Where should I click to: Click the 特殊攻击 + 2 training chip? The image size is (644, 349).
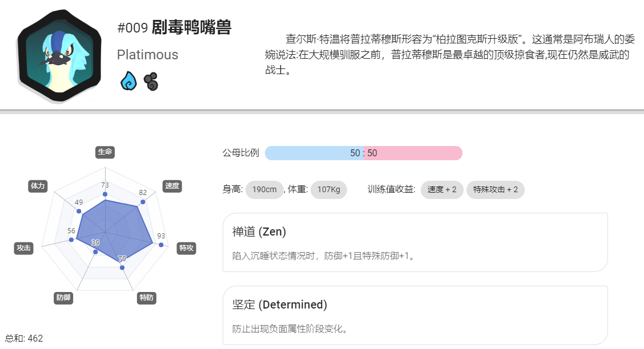(x=496, y=189)
